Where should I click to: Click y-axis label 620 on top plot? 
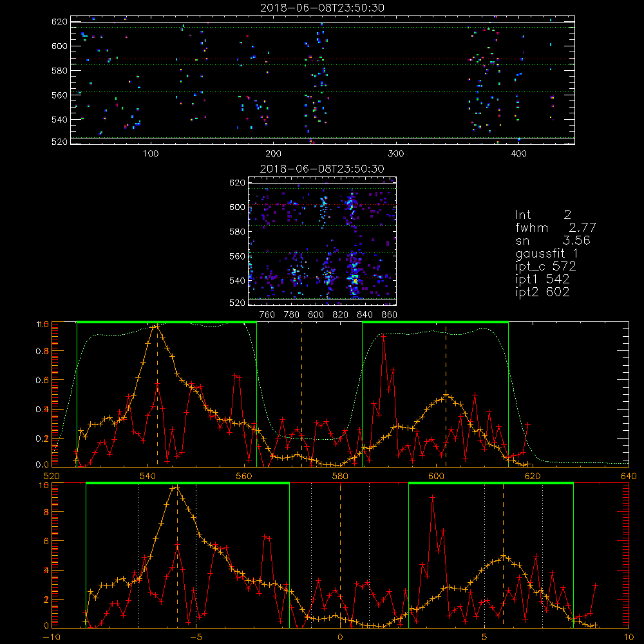click(x=59, y=22)
